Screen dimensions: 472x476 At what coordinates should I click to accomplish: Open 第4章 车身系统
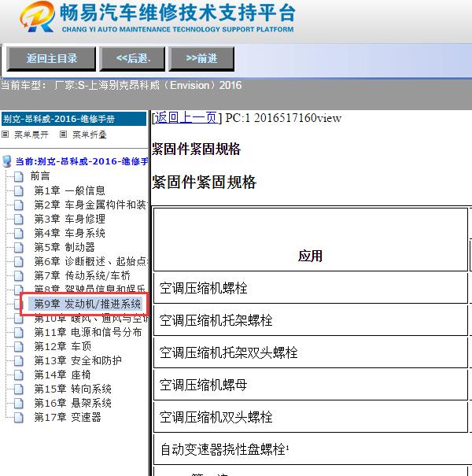pyautogui.click(x=69, y=233)
